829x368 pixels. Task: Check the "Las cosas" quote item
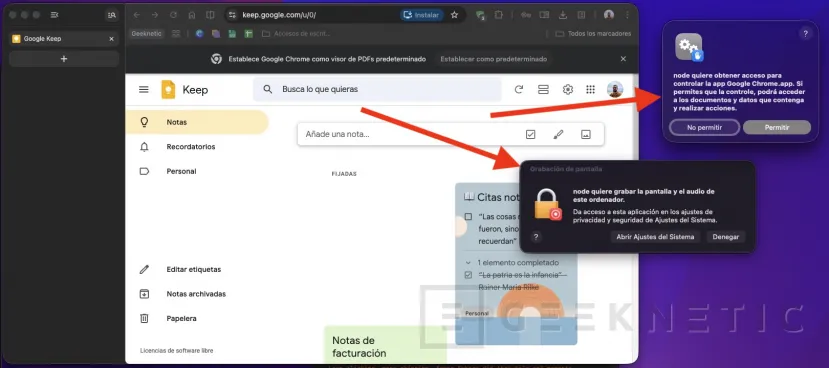pyautogui.click(x=468, y=217)
